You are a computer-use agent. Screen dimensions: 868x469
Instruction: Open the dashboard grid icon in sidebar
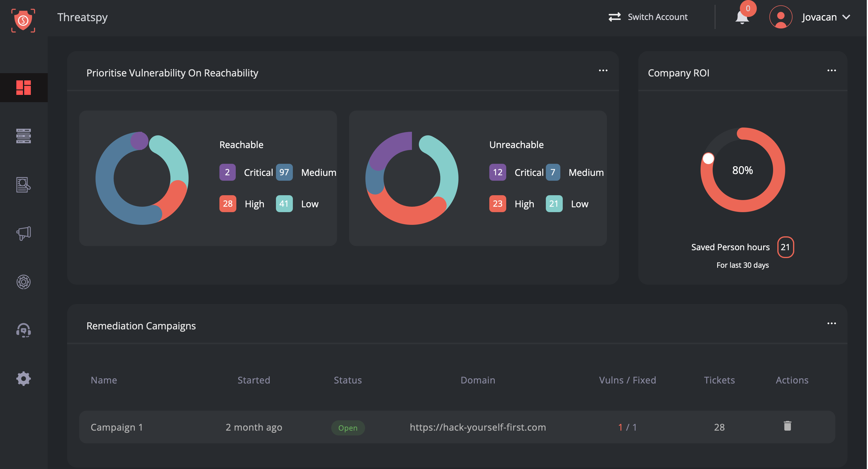(x=24, y=88)
